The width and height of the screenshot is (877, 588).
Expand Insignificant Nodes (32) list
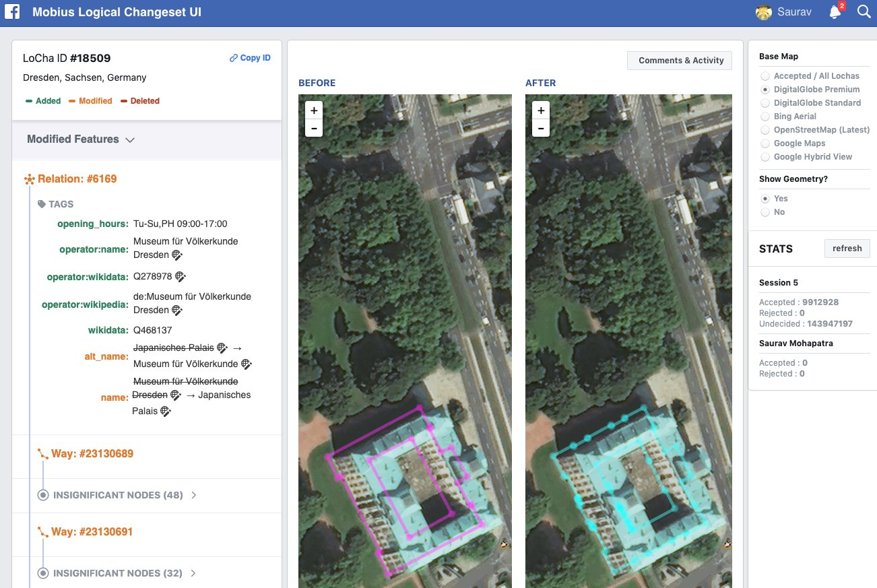point(193,573)
